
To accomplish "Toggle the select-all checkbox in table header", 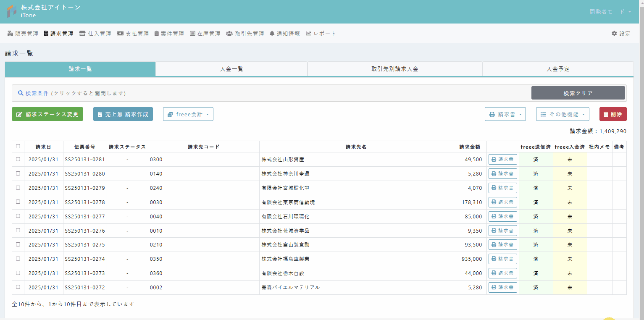I will point(18,147).
